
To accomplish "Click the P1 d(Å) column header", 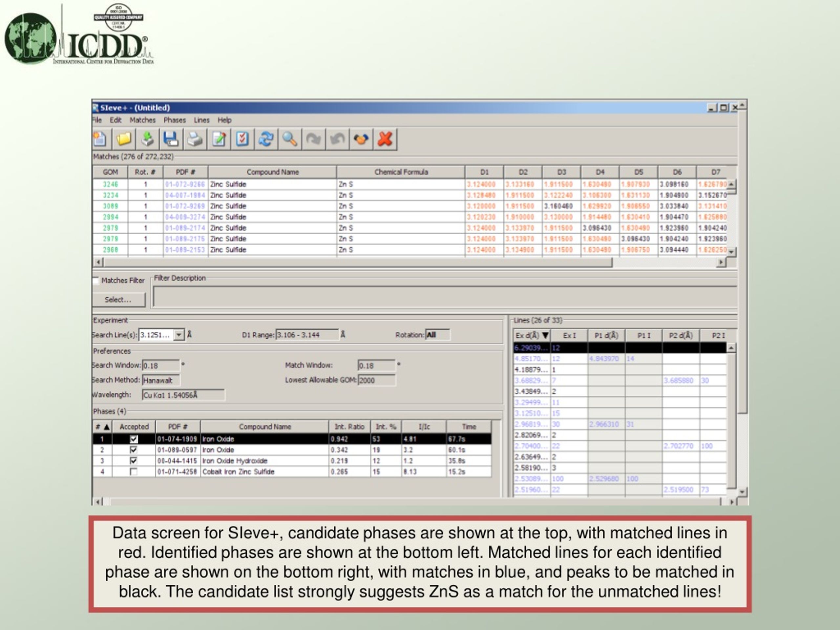I will (x=606, y=336).
